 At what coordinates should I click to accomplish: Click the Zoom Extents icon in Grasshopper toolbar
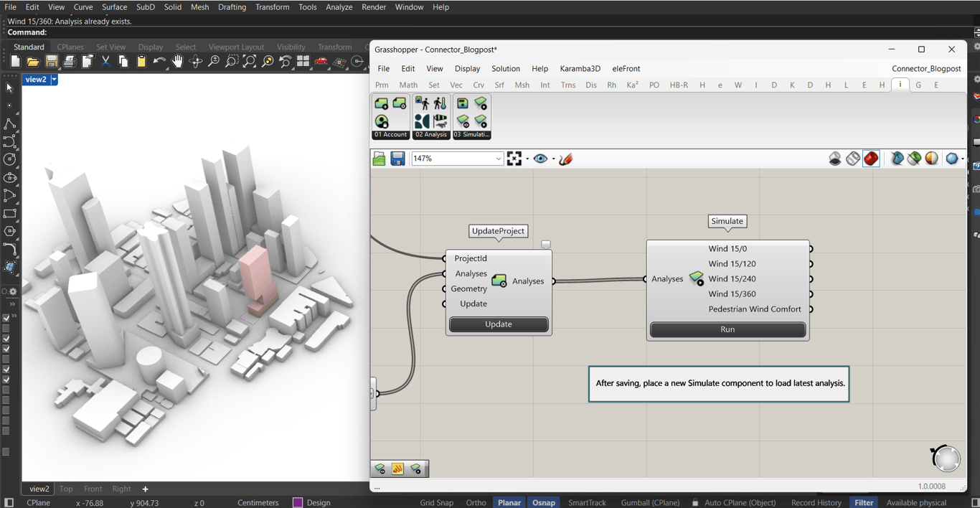tap(514, 159)
